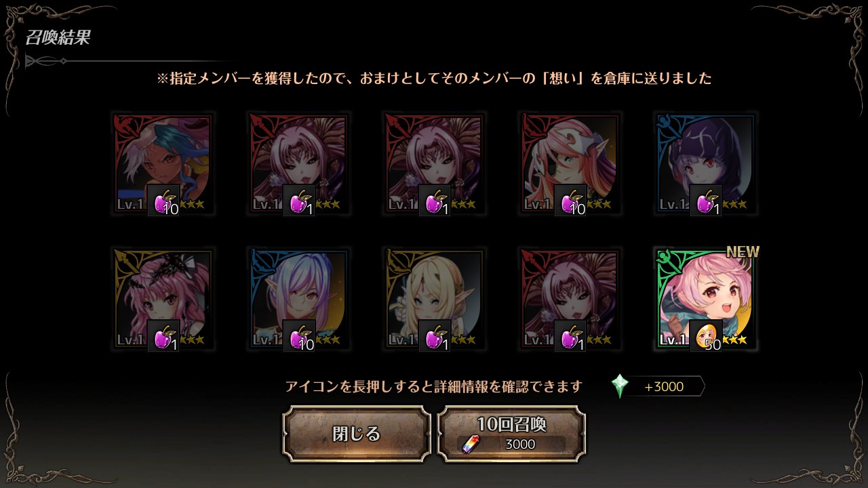Click the rainbow crystal cost icon
The image size is (868, 488).
pos(471,444)
